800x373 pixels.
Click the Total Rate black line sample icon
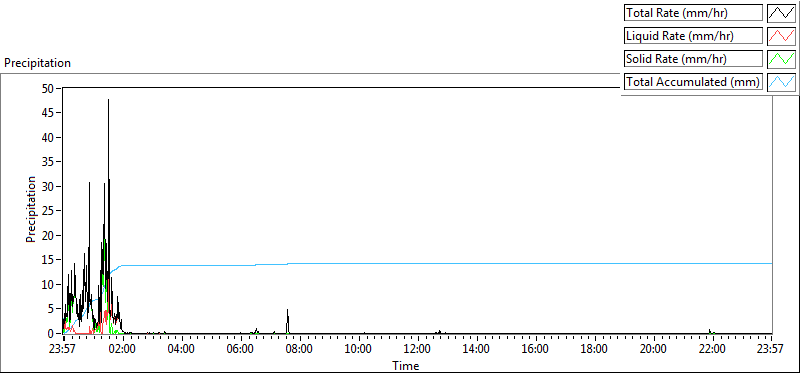781,13
